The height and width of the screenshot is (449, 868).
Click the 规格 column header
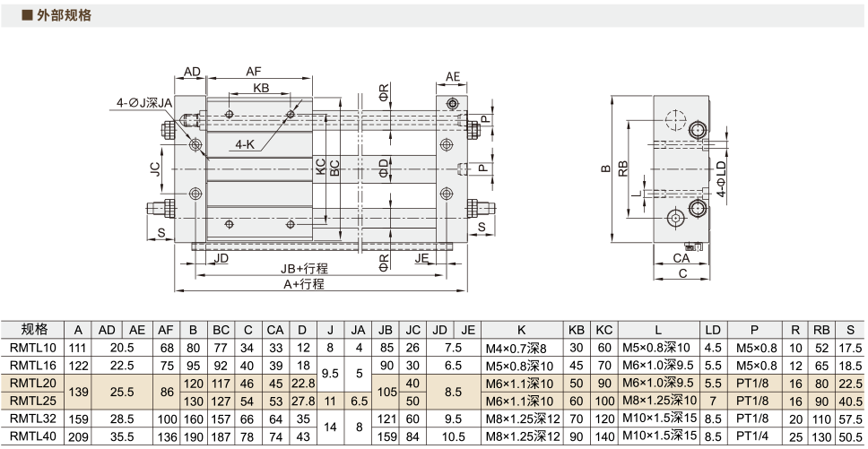coord(34,330)
